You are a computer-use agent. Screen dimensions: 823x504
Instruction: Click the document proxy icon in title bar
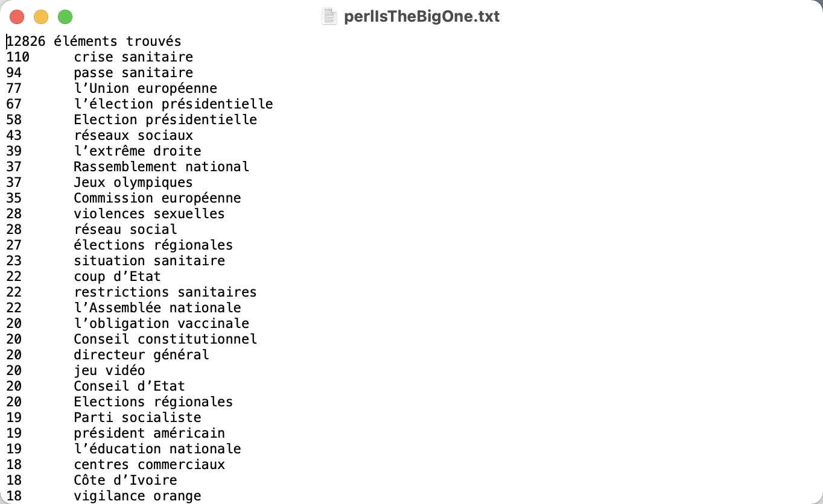329,16
